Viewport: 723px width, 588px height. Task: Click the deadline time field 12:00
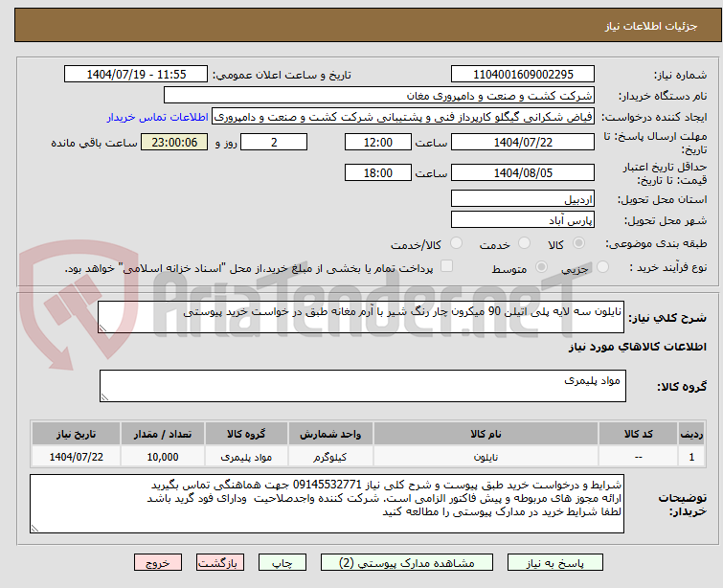tap(377, 142)
